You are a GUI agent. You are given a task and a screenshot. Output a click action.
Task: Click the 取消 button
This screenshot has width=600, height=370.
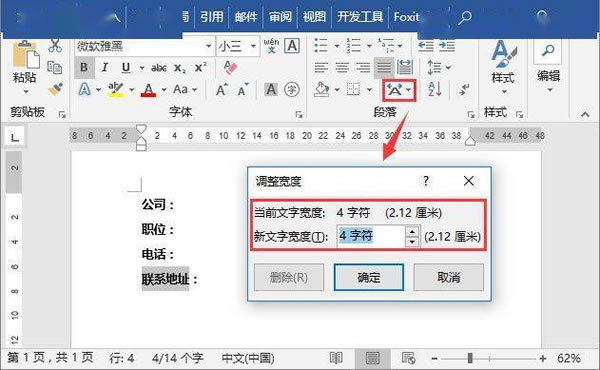coord(448,277)
